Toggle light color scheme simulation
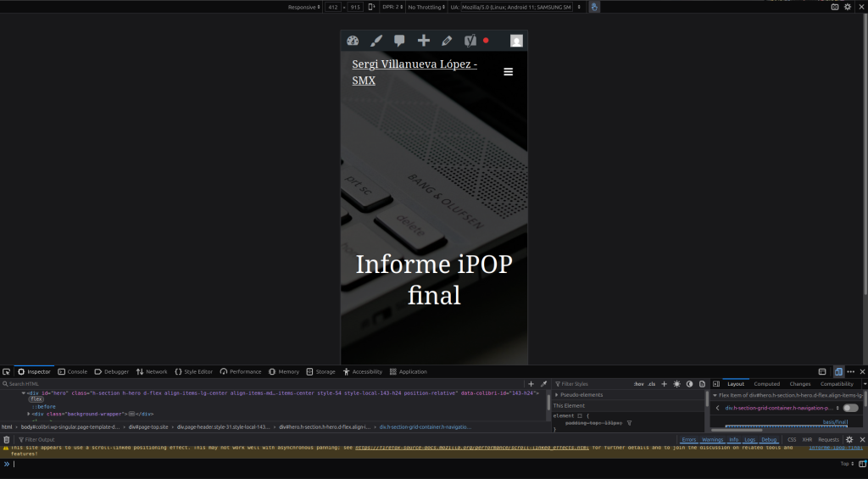Image resolution: width=868 pixels, height=479 pixels. pos(676,384)
